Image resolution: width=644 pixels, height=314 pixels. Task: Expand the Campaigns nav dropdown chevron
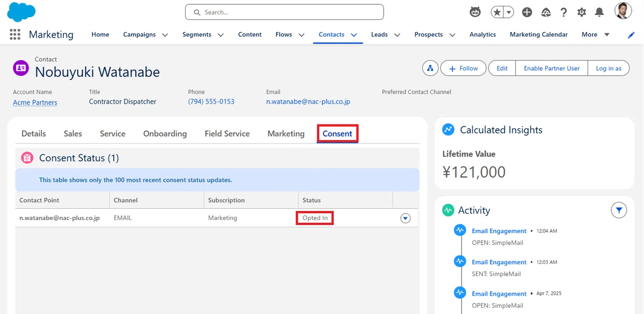tap(165, 35)
